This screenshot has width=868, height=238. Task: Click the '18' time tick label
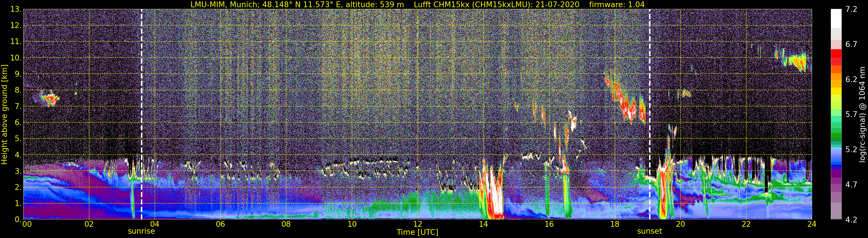[614, 224]
